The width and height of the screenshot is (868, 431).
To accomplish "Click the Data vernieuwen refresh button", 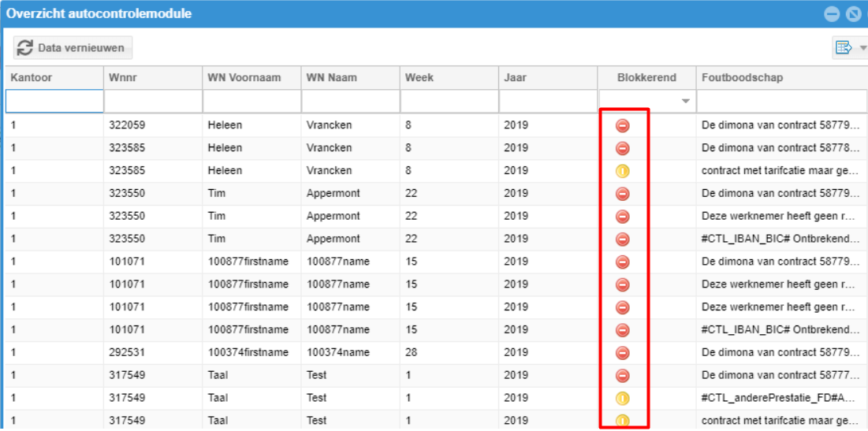I will click(73, 48).
